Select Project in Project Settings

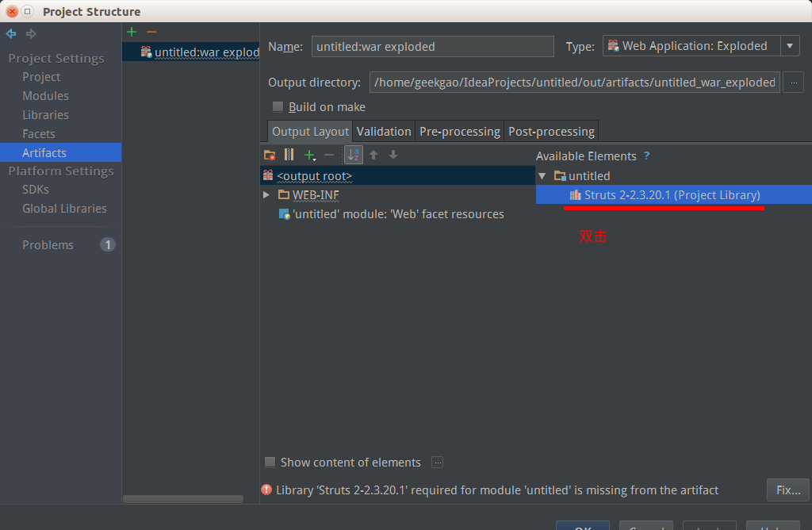pyautogui.click(x=41, y=77)
